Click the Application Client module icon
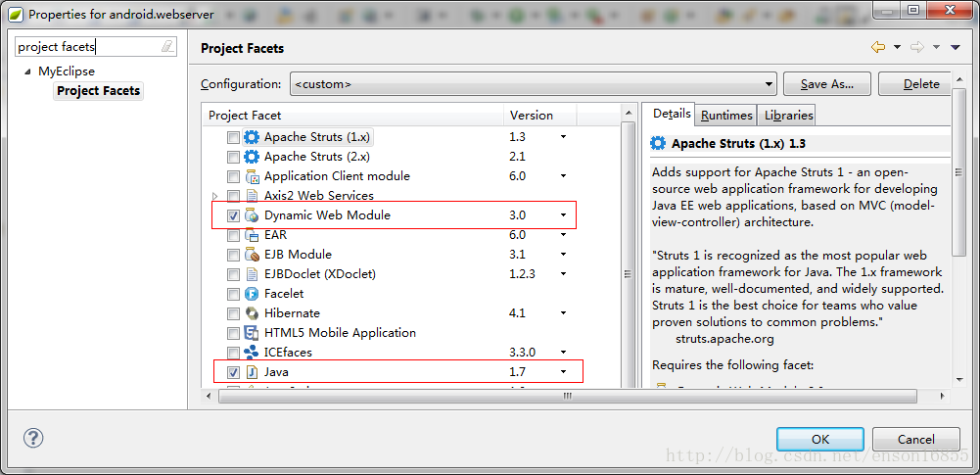980x475 pixels. (252, 176)
